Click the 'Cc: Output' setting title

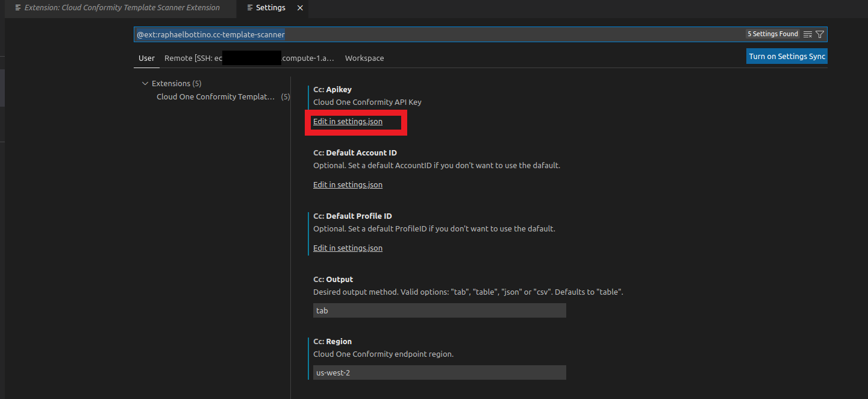(333, 280)
